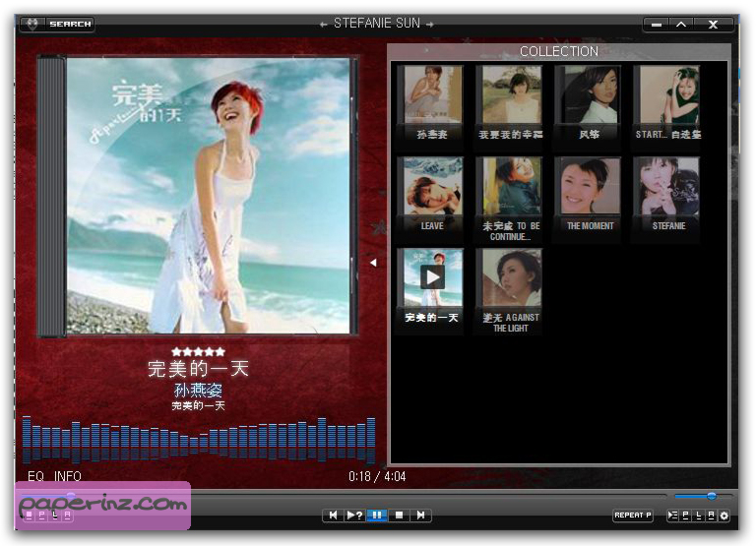Click the five-star rating
This screenshot has width=756, height=546.
pos(198,352)
